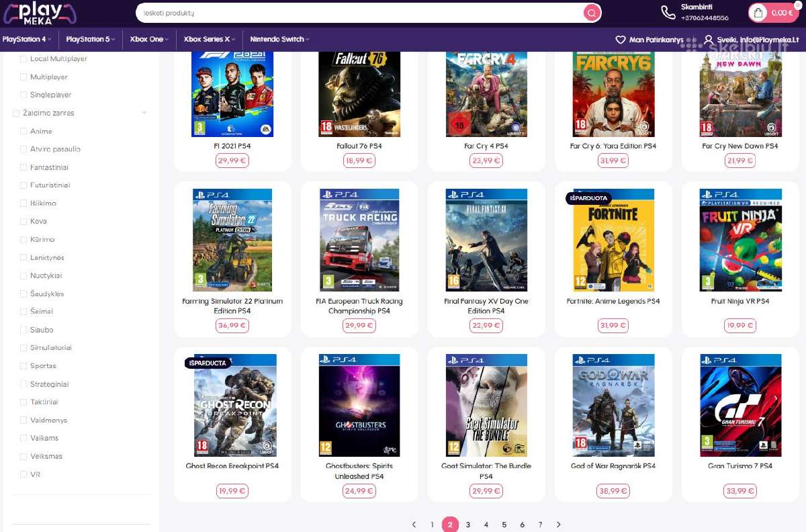Viewport: 806px width, 532px height.
Task: Click the 36,99 € Farming Simulator price
Action: 232,325
